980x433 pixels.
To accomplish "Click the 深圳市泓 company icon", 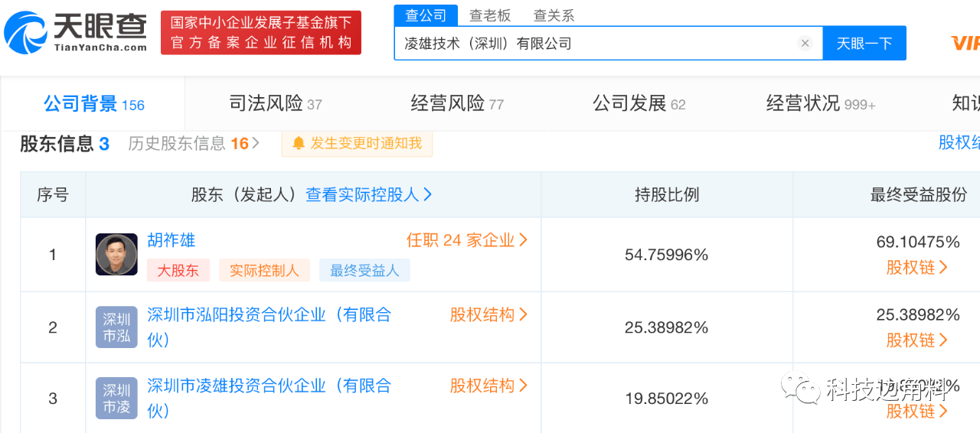I will tap(116, 327).
